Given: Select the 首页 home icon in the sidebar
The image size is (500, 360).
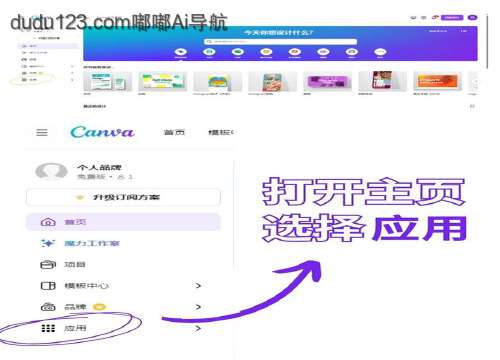Looking at the screenshot, I should 48,222.
